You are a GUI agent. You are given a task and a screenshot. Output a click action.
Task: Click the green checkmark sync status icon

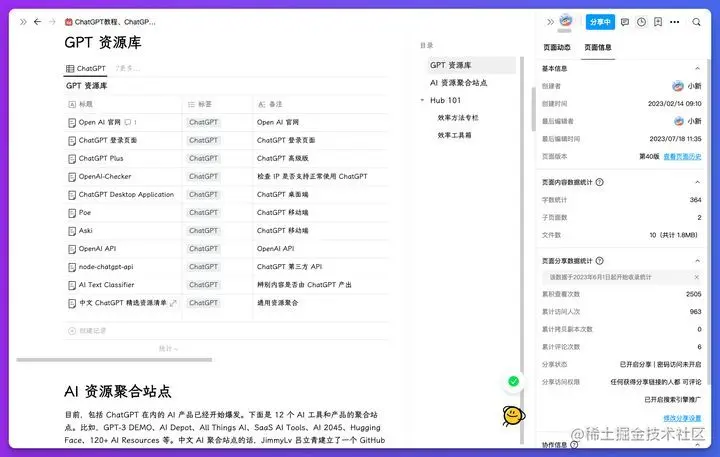pyautogui.click(x=513, y=381)
